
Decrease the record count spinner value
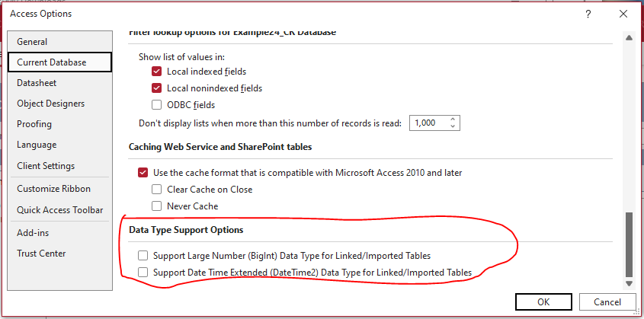tap(453, 126)
